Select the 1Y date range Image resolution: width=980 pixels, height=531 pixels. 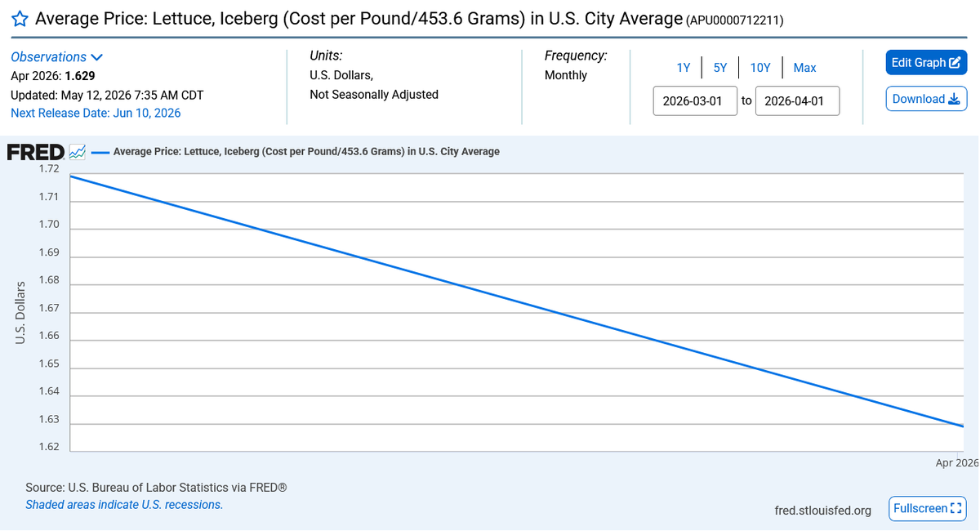(x=684, y=68)
